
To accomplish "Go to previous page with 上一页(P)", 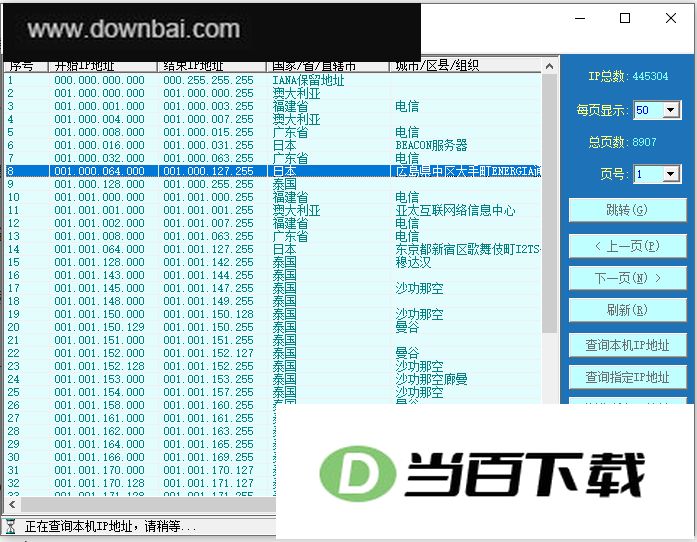I will pos(627,246).
